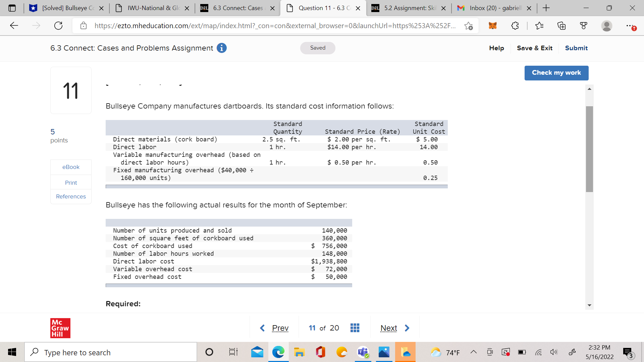Open the question navigator grid
This screenshot has height=362, width=644.
click(x=355, y=328)
